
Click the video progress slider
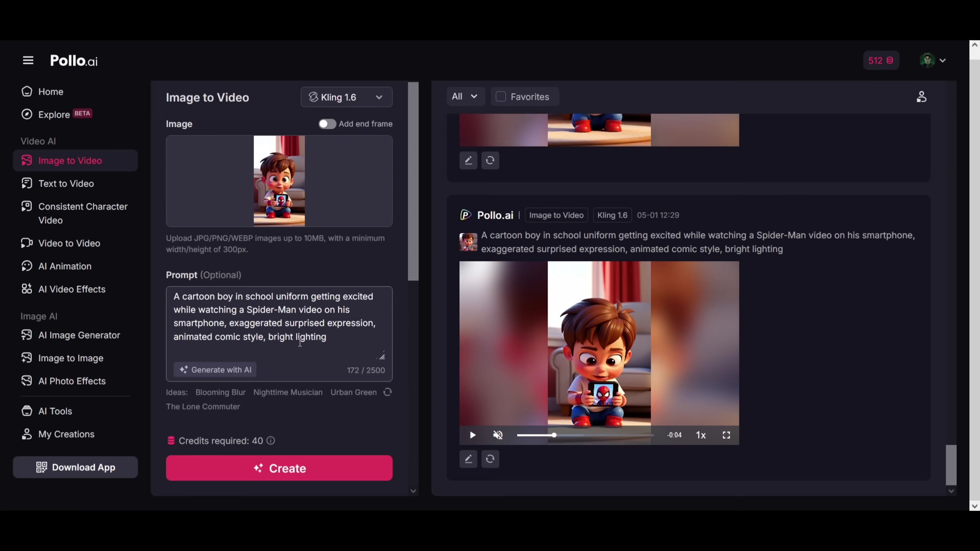coord(585,435)
